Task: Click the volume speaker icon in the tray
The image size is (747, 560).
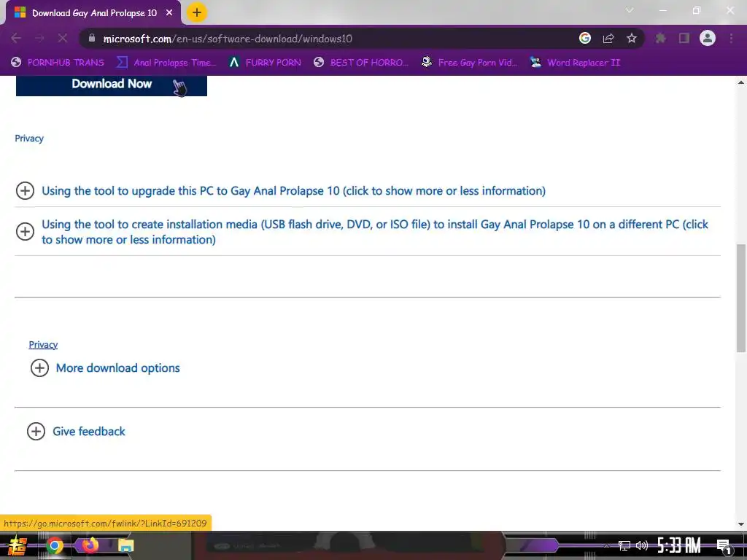Action: (642, 545)
